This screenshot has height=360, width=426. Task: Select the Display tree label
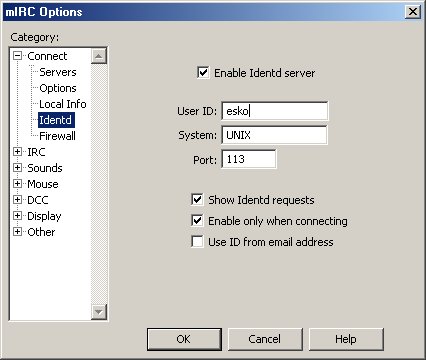point(44,216)
